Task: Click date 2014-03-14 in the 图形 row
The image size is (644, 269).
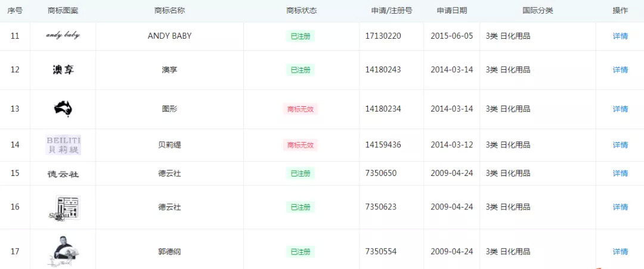Action: pyautogui.click(x=452, y=109)
